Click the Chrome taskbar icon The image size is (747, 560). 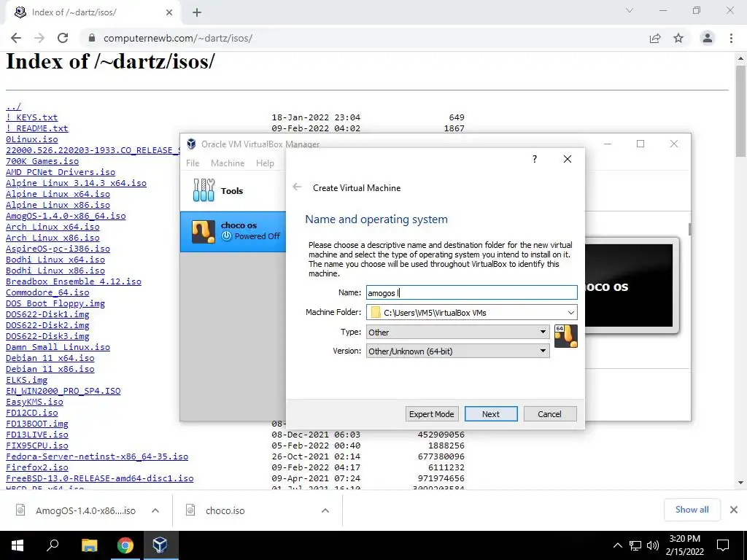point(125,545)
